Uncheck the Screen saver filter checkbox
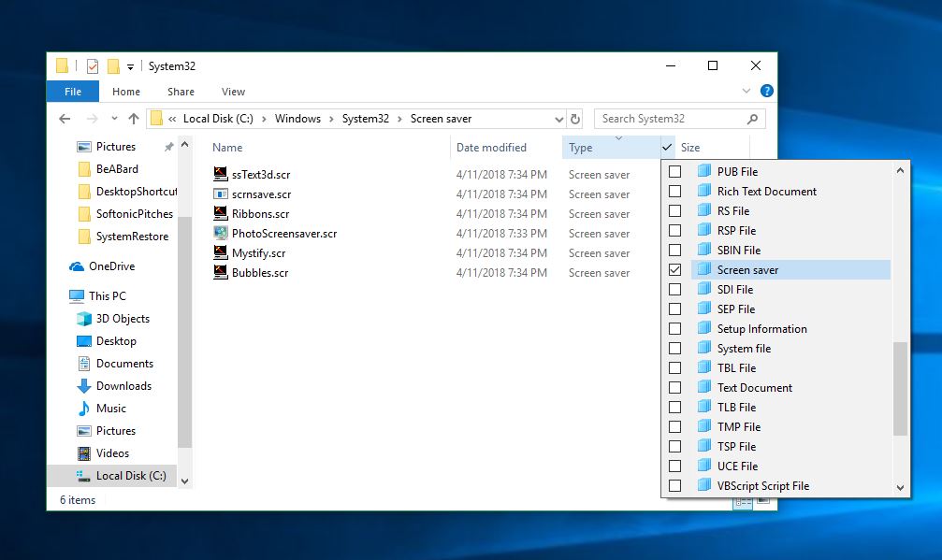Image resolution: width=942 pixels, height=560 pixels. [x=674, y=270]
